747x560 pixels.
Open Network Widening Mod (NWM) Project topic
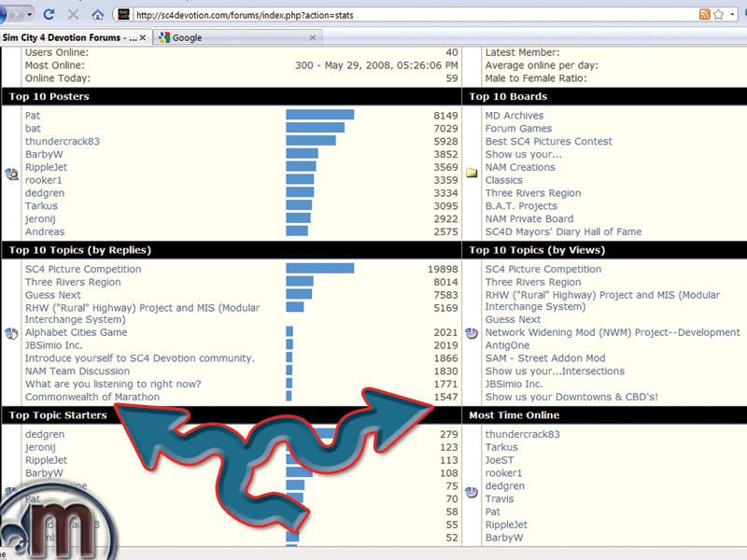tap(613, 332)
